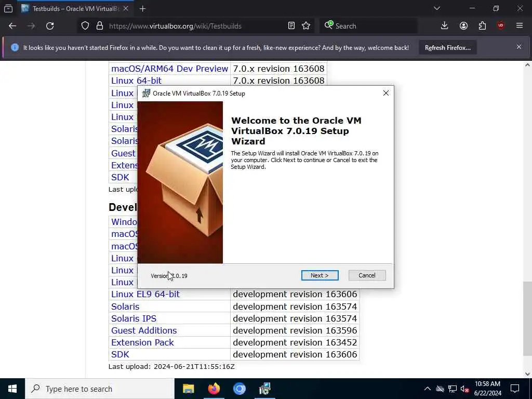Close the Testbuilds tab
This screenshot has height=399, width=532.
coord(126,9)
